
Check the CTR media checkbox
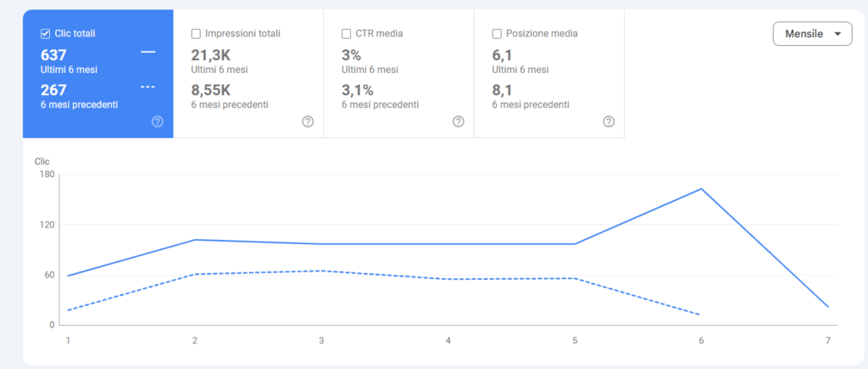pyautogui.click(x=347, y=34)
